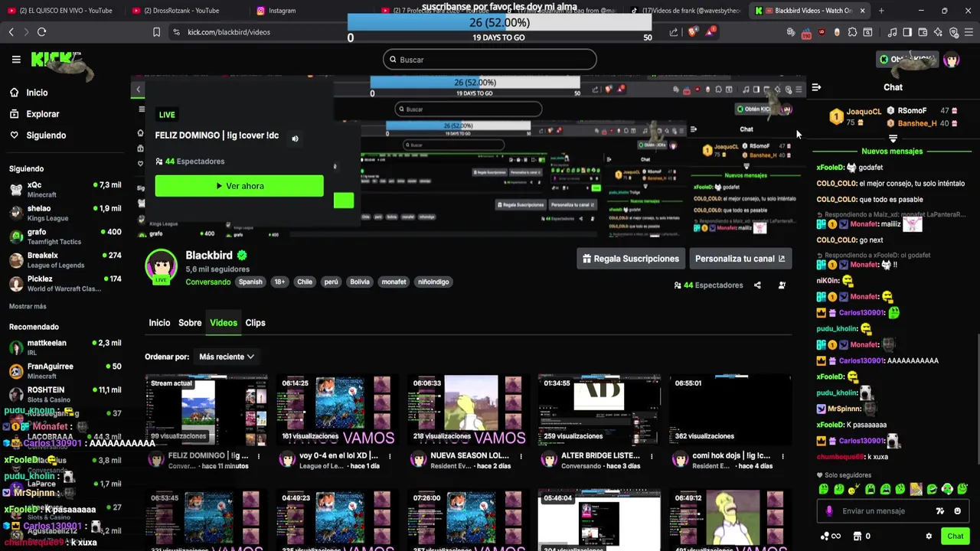Open Brave Rewards triangle icon
Viewport: 980px width, 551px height.
711,32
